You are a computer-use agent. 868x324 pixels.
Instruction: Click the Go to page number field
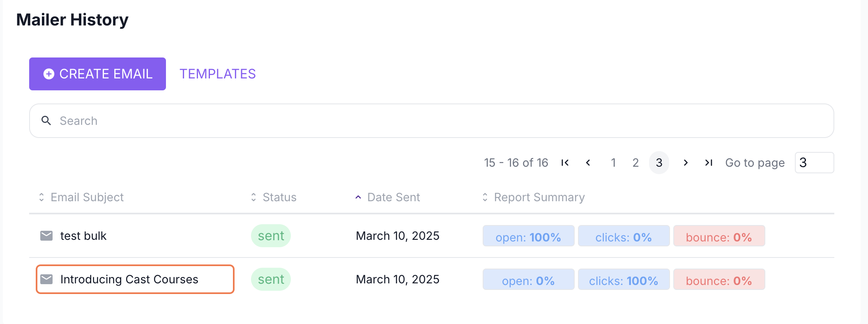click(x=814, y=163)
